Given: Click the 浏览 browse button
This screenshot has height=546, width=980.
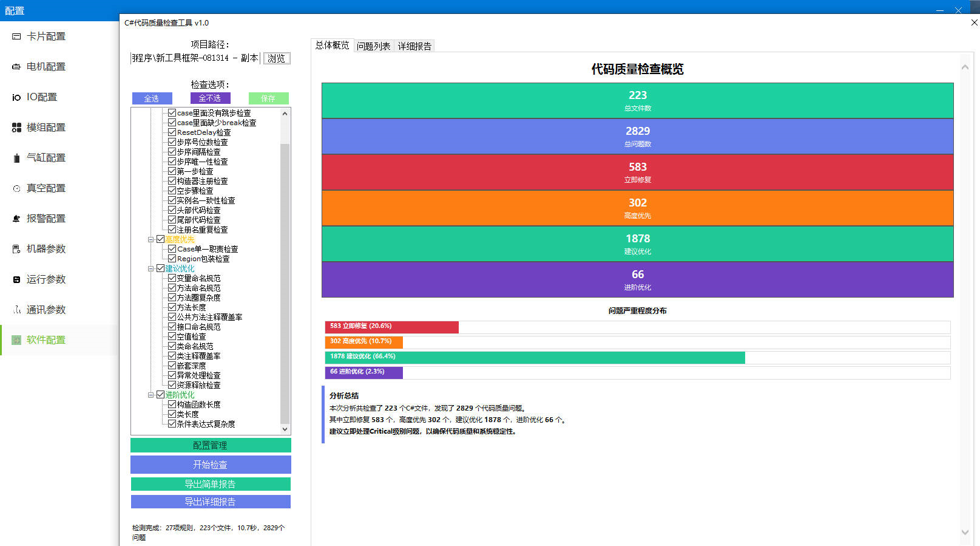Looking at the screenshot, I should [x=277, y=58].
